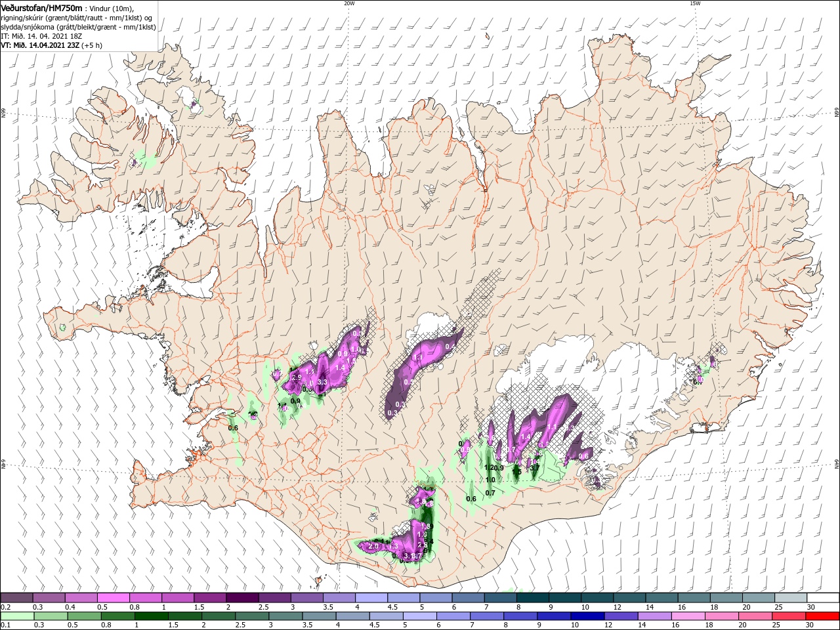This screenshot has height=630, width=840.
Task: Pick rain scale swatch starting at 2
Action: (218, 616)
